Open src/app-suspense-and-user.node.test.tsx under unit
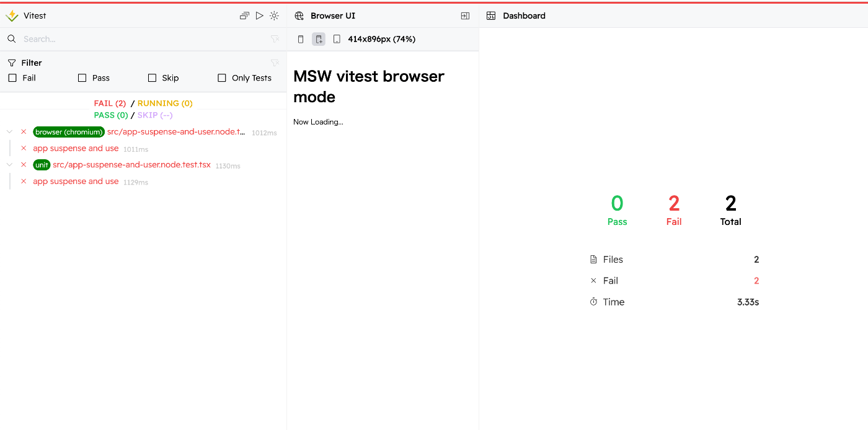Screen dimensions: 868x430 (x=131, y=165)
